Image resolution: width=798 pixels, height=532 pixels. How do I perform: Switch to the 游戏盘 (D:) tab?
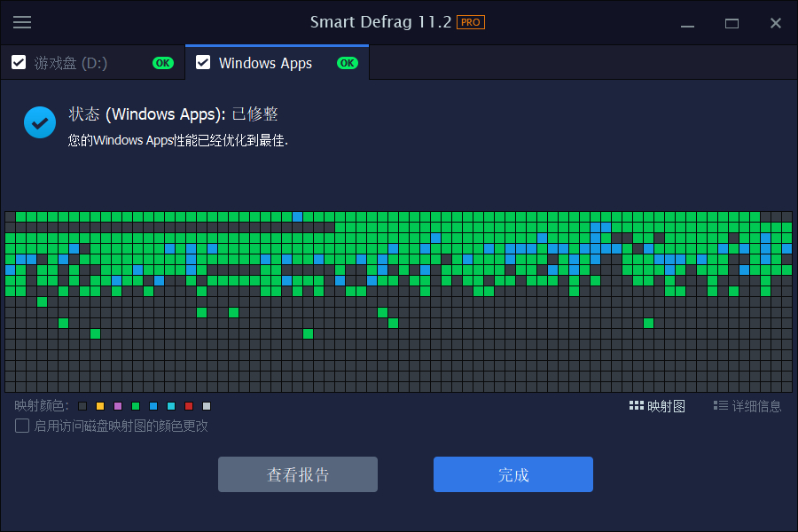coord(92,63)
